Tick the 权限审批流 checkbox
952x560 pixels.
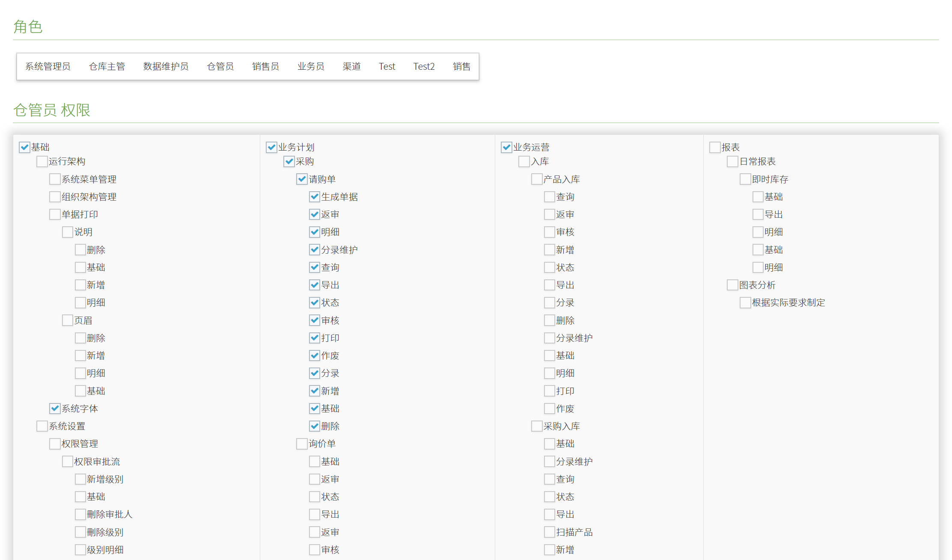coord(68,462)
